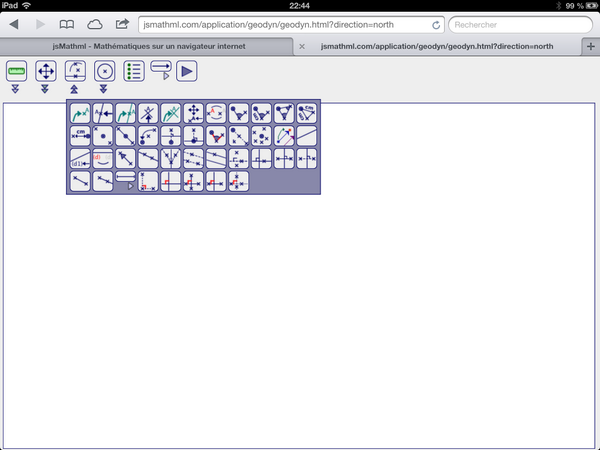Choose solid perpendicular bisector tool

coord(284,158)
